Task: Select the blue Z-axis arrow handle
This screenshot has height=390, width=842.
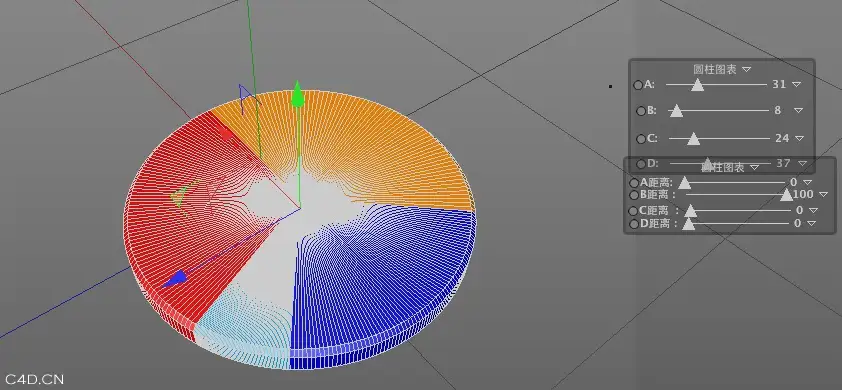Action: coord(175,279)
